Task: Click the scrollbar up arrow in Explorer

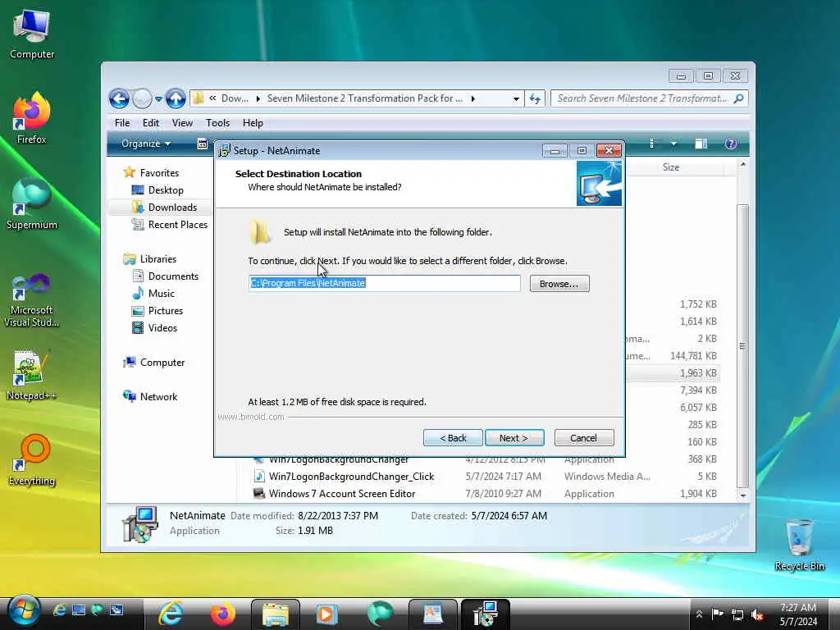Action: (742, 165)
